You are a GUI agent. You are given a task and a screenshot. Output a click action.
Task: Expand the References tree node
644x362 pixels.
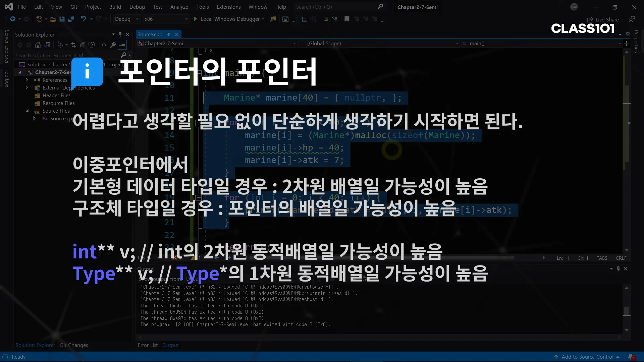tap(27, 80)
